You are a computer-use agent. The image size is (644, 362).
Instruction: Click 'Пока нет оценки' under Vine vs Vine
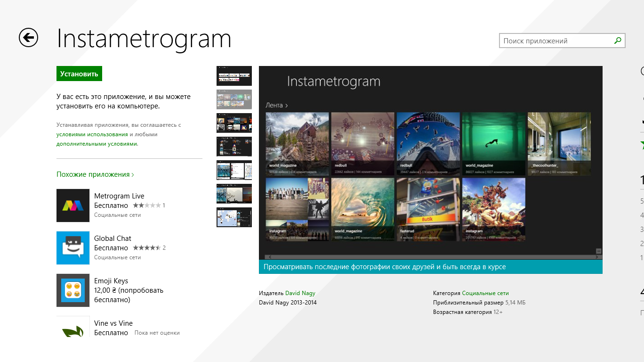pos(157,333)
